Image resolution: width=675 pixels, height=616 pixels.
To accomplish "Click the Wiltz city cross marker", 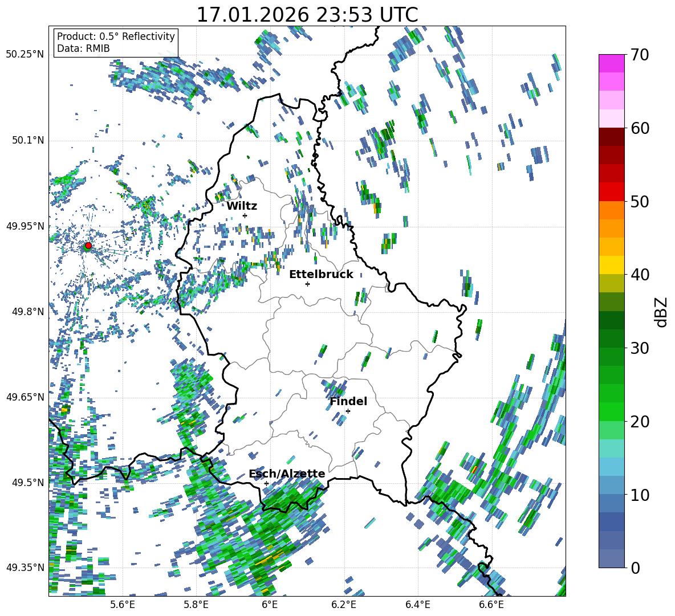I will 245,215.
